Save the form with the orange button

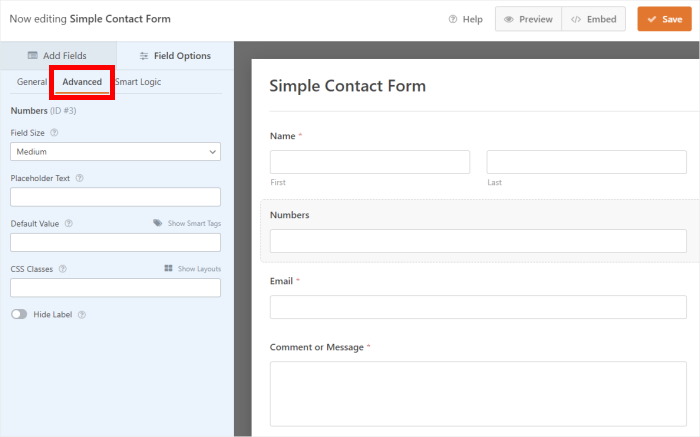point(664,19)
